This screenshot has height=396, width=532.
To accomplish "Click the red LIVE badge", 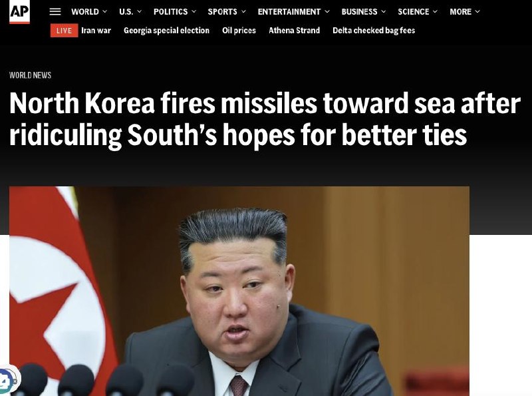I will pyautogui.click(x=64, y=31).
